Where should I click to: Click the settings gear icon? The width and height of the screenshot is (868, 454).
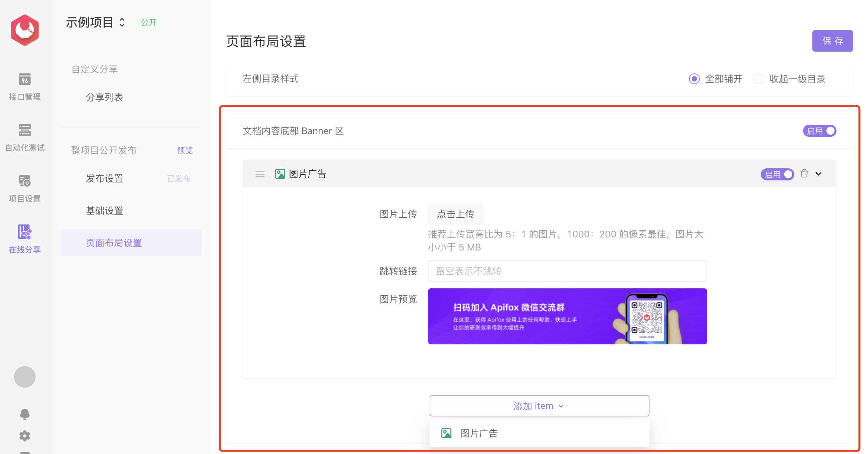pos(24,436)
